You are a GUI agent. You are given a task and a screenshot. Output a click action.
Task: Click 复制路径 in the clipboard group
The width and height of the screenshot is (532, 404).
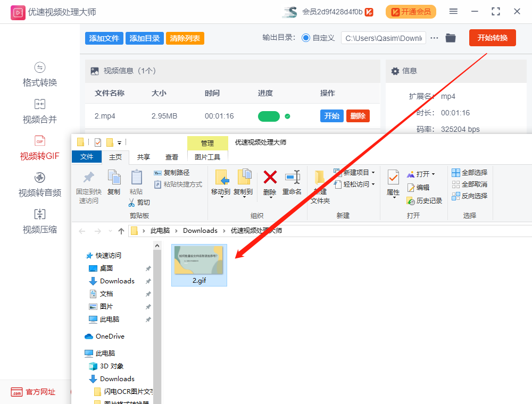click(x=172, y=173)
